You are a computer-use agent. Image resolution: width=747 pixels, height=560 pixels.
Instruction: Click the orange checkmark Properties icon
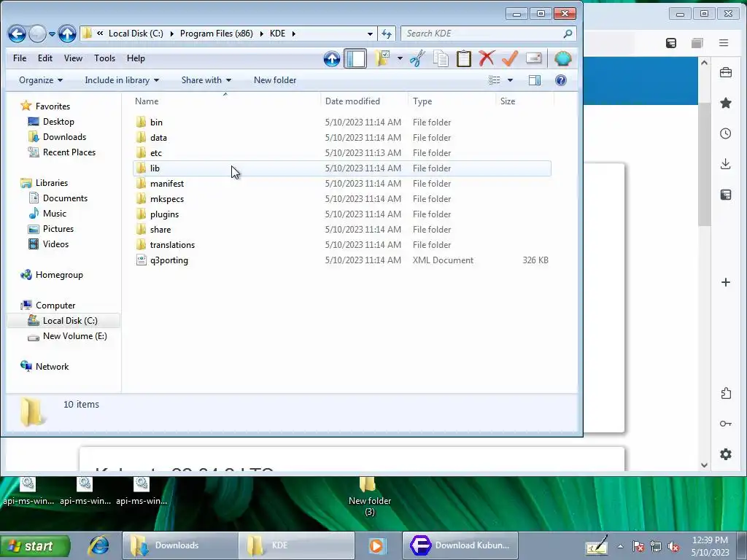click(510, 58)
